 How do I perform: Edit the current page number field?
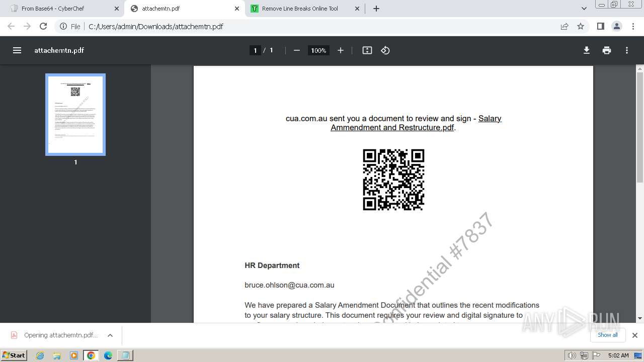tap(255, 50)
